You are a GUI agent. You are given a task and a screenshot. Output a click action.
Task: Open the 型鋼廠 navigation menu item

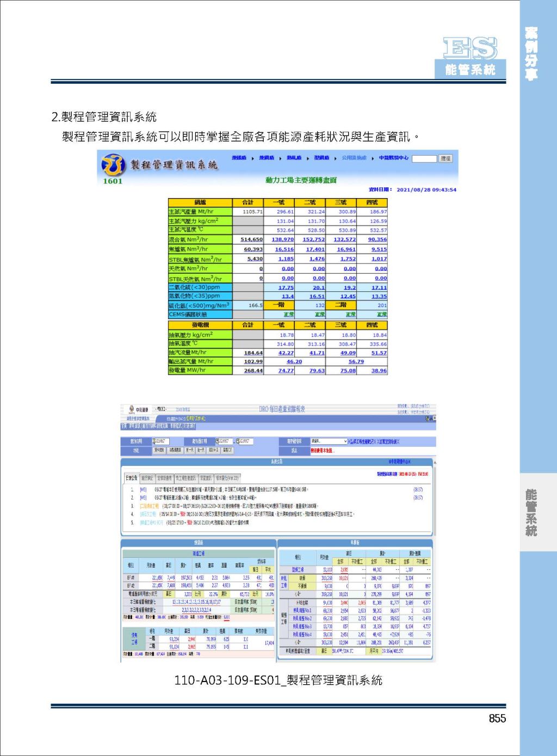coord(321,158)
